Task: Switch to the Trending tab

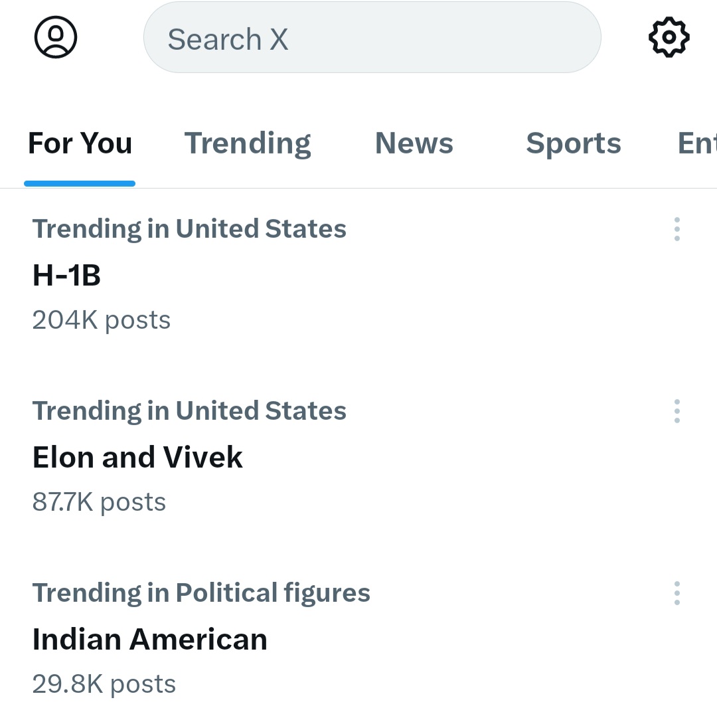Action: (248, 143)
